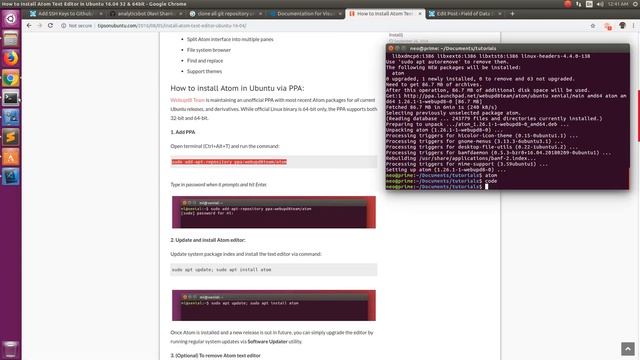Bookmark this page with the star icon

(593, 26)
